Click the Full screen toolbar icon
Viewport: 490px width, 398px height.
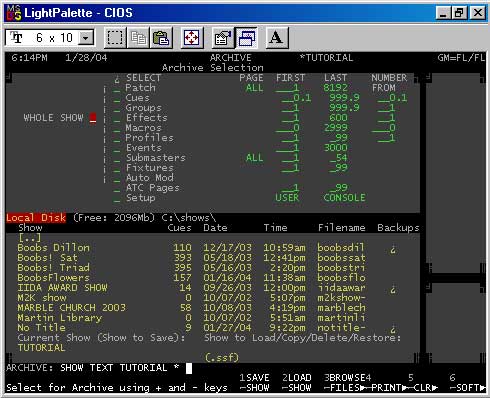pyautogui.click(x=192, y=38)
